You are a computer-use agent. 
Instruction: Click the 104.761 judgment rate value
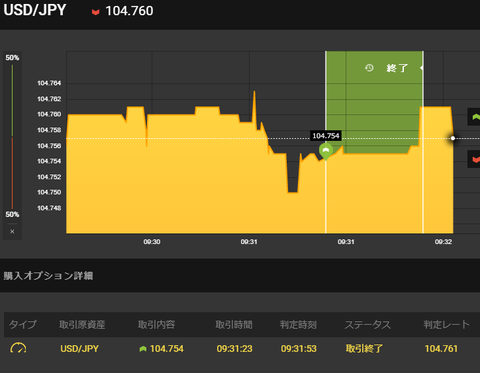pyautogui.click(x=441, y=349)
